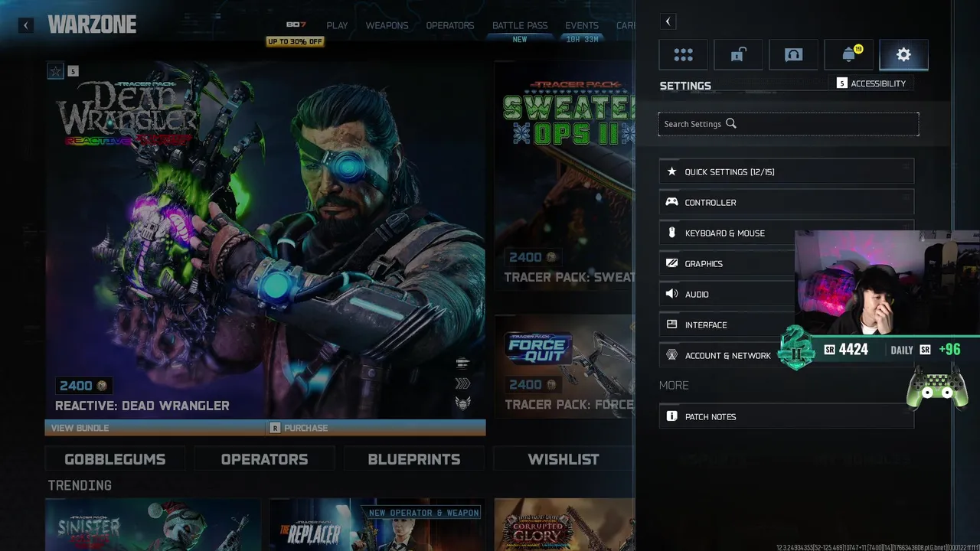The height and width of the screenshot is (551, 980).
Task: Open the Corrupted Glory trending thumbnail
Action: click(564, 524)
